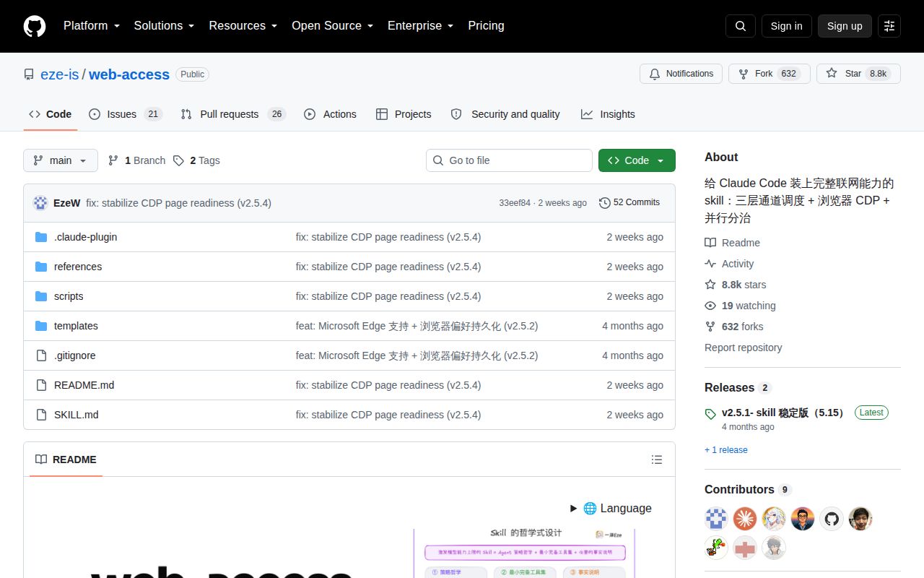
Task: Switch to the Issues tab
Action: point(126,114)
